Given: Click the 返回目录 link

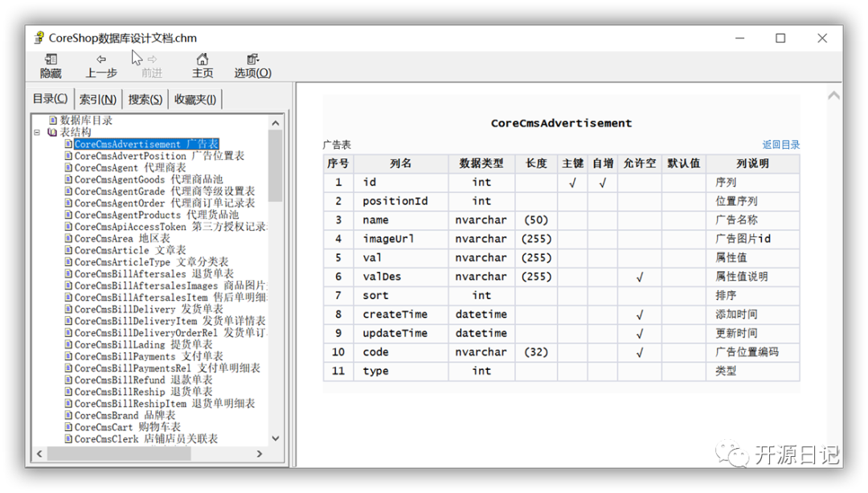Looking at the screenshot, I should pos(780,145).
